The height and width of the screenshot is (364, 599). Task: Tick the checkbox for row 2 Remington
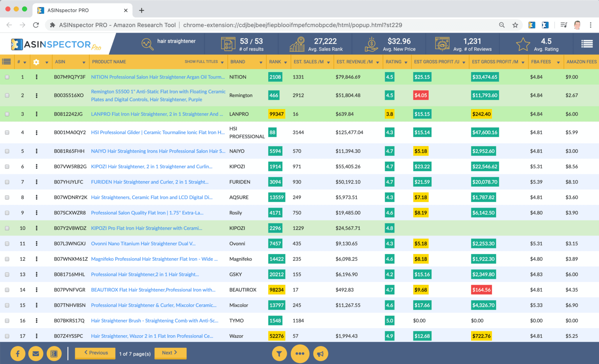(x=7, y=95)
